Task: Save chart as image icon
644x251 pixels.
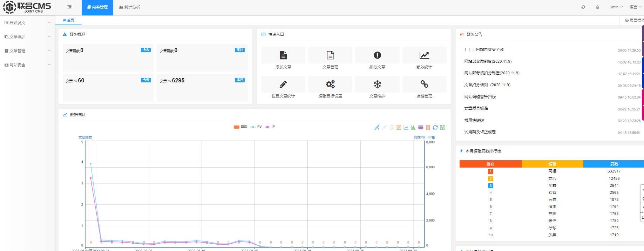Action: tap(443, 128)
